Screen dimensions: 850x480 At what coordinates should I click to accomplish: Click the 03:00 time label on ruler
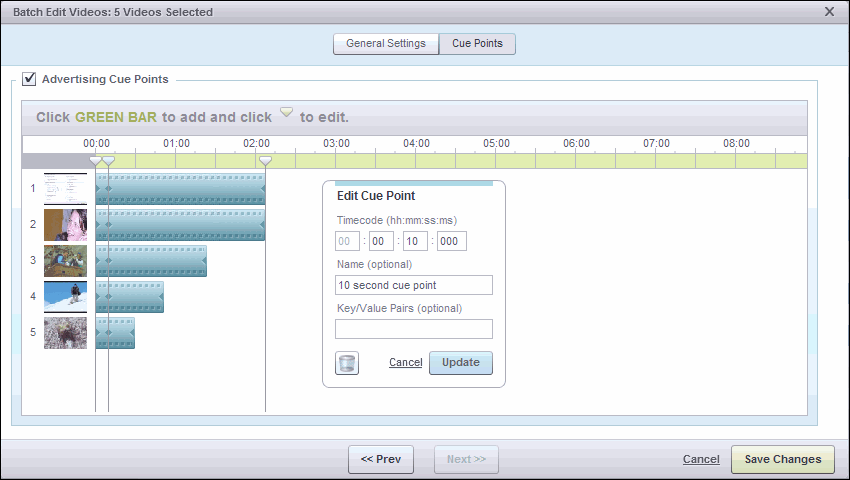coord(336,144)
